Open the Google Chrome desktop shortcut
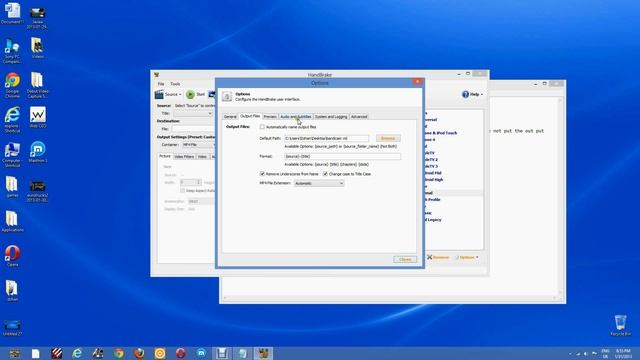This screenshot has width=640, height=360. tap(12, 85)
